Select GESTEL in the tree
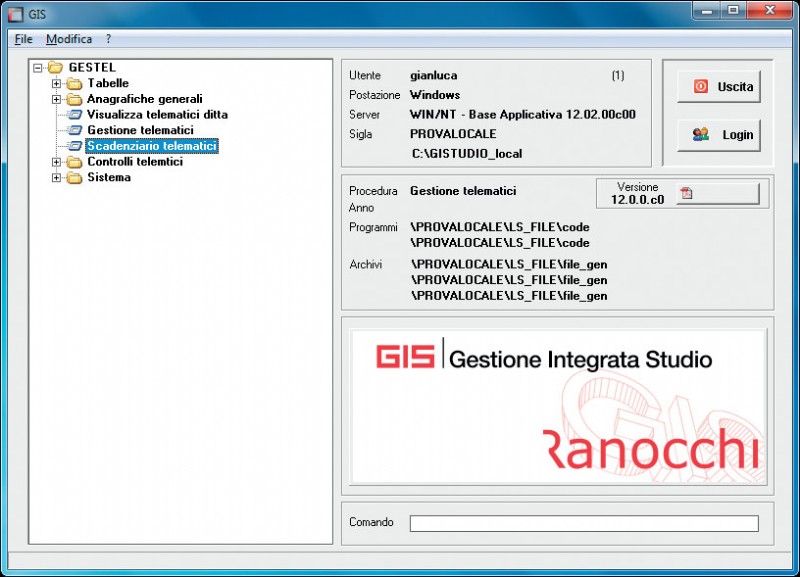800x577 pixels. tap(92, 67)
